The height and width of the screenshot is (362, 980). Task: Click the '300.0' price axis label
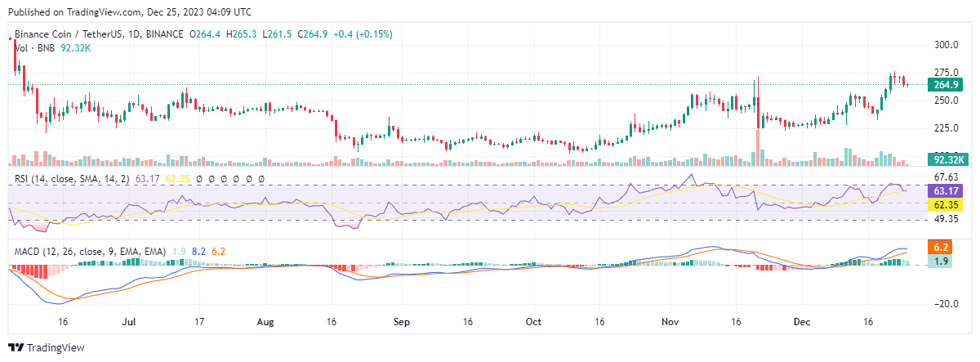coord(947,44)
